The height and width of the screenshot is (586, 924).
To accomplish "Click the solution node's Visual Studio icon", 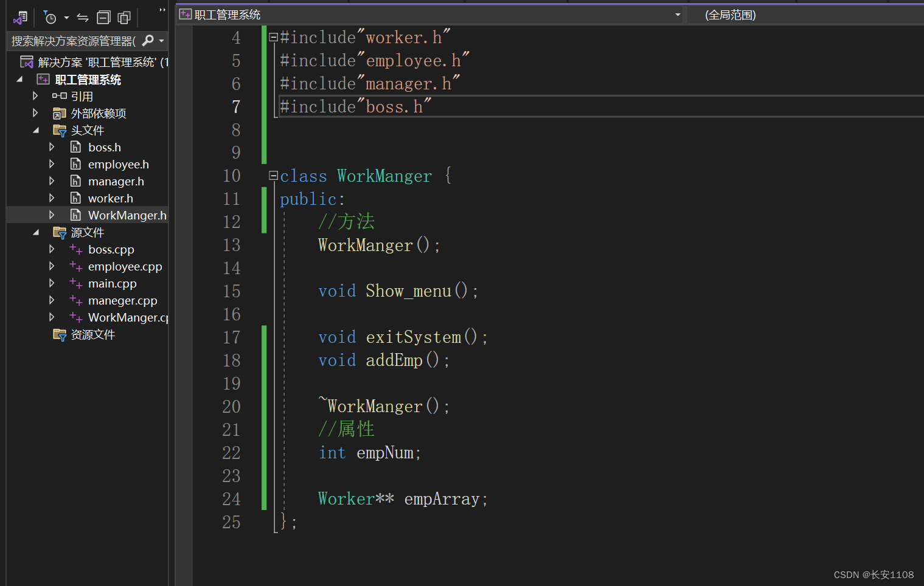I will 27,62.
